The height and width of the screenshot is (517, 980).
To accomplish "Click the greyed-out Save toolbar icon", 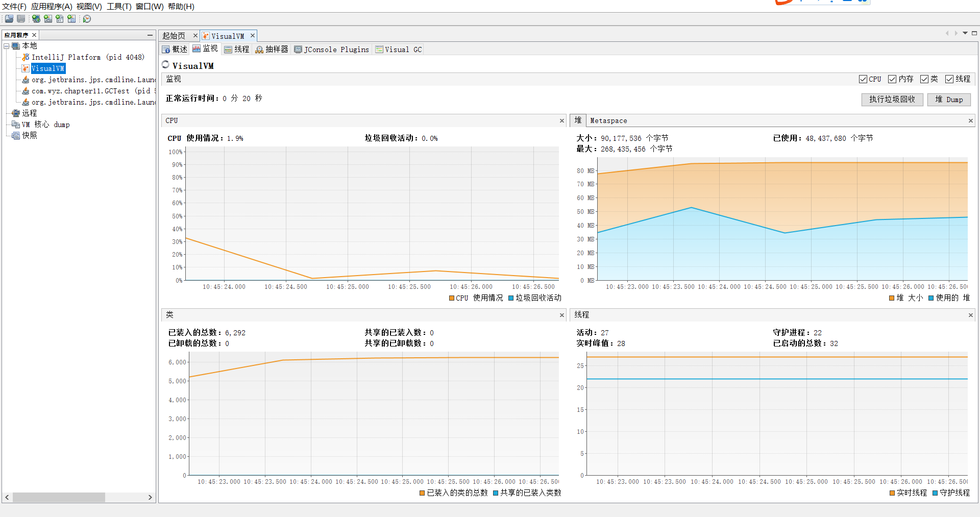I will pyautogui.click(x=21, y=19).
